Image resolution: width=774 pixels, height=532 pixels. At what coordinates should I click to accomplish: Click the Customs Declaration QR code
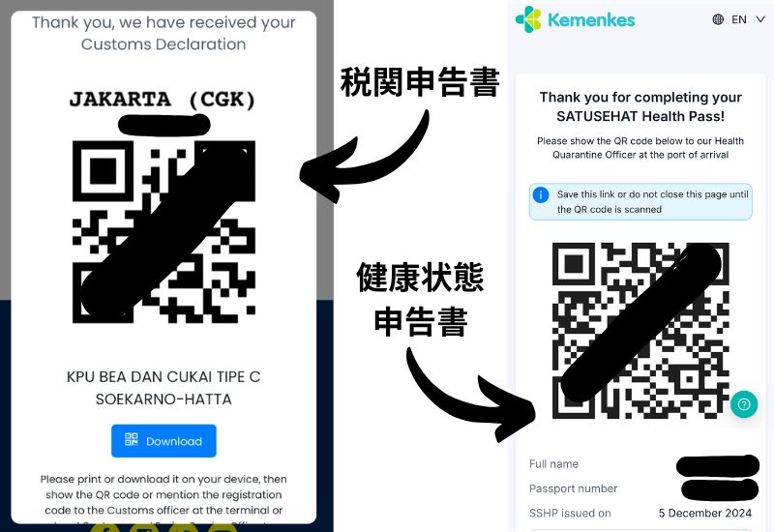click(164, 232)
